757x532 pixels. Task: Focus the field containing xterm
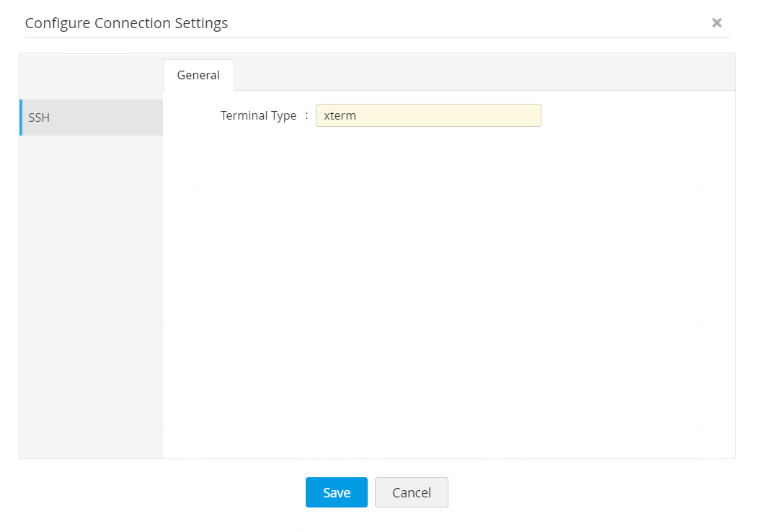tap(428, 115)
